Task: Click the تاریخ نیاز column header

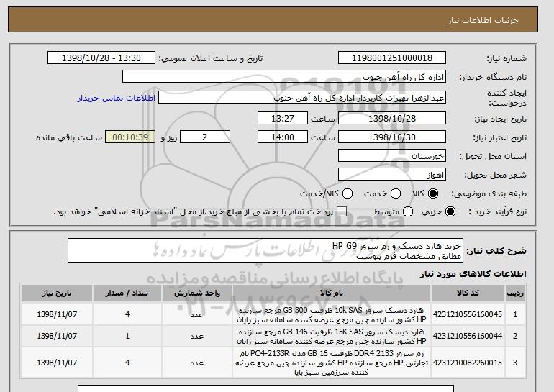Action: pos(57,293)
